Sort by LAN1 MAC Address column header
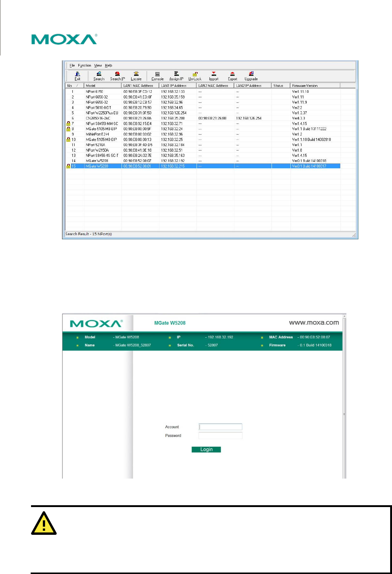Viewport: 392px width, 574px height. (140, 85)
